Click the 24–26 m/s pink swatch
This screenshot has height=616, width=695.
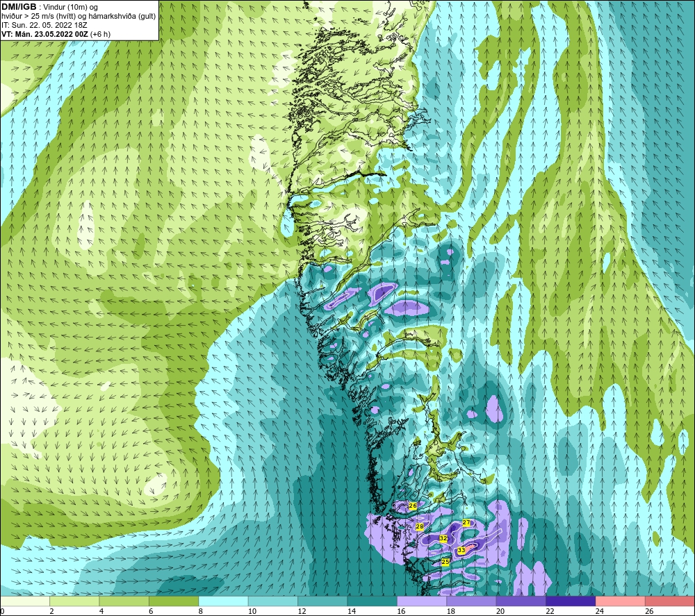pyautogui.click(x=621, y=601)
